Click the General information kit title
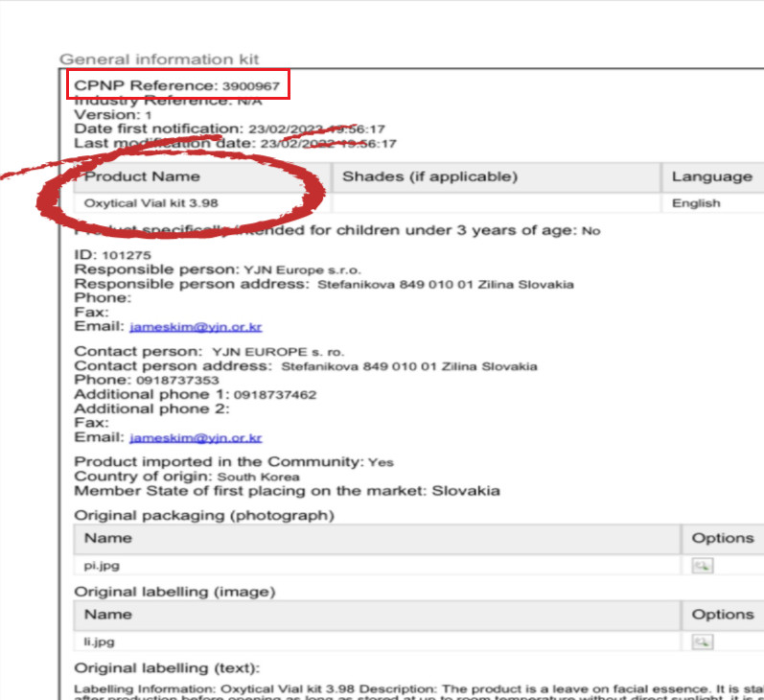This screenshot has width=764, height=700. [x=159, y=59]
